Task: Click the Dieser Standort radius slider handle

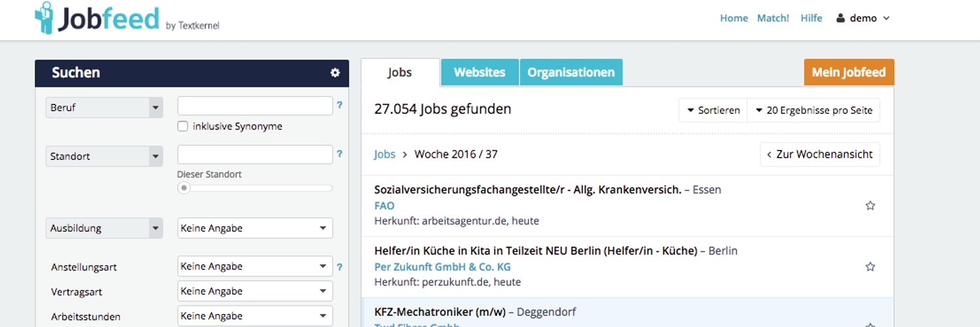Action: click(184, 188)
